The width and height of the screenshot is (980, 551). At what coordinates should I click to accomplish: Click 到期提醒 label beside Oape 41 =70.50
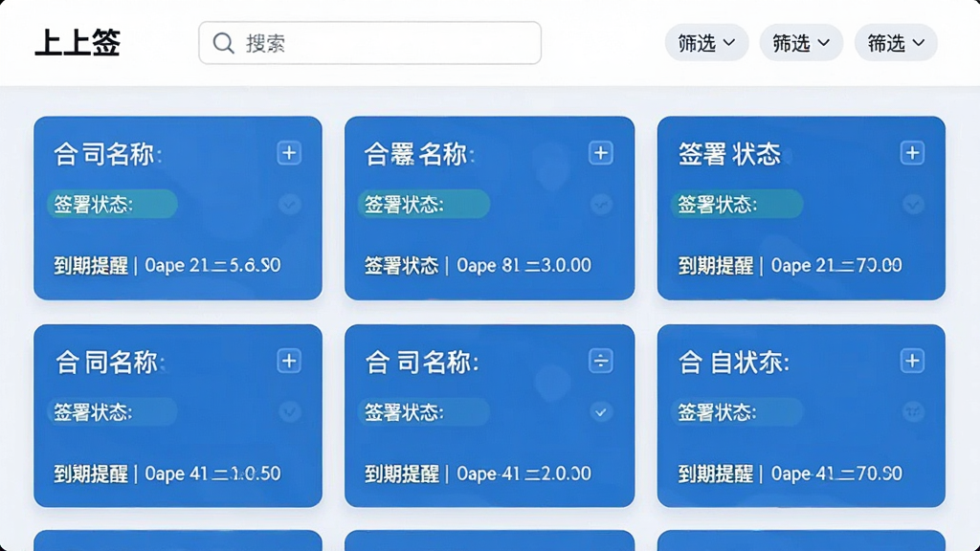pyautogui.click(x=716, y=474)
